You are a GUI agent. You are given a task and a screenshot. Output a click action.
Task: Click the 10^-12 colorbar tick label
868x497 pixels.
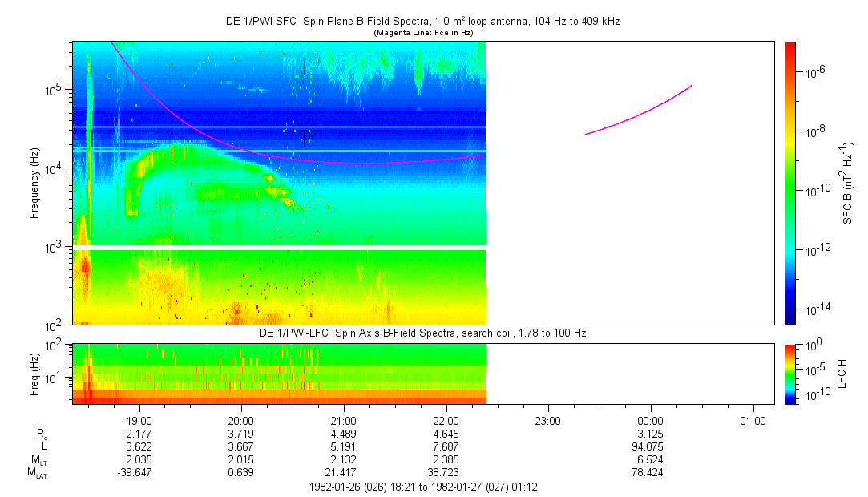click(817, 249)
